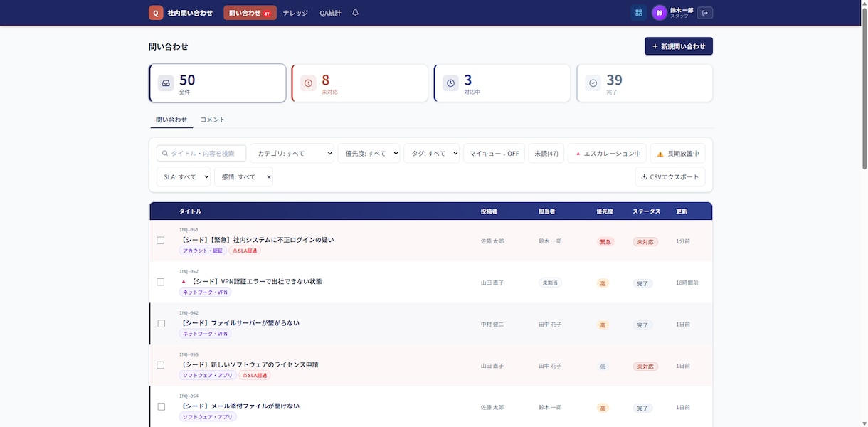The image size is (868, 427).
Task: Open the 感情: すべて dropdown
Action: pos(243,176)
